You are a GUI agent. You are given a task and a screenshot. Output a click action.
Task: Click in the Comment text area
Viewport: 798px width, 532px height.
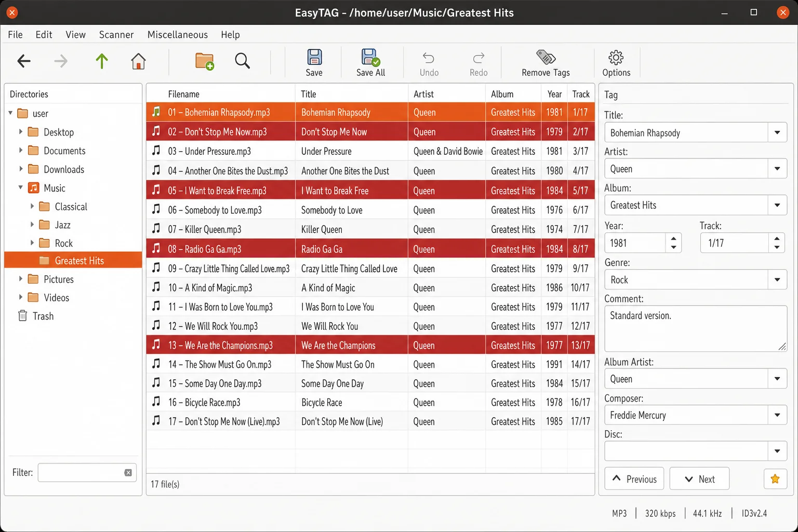point(696,328)
